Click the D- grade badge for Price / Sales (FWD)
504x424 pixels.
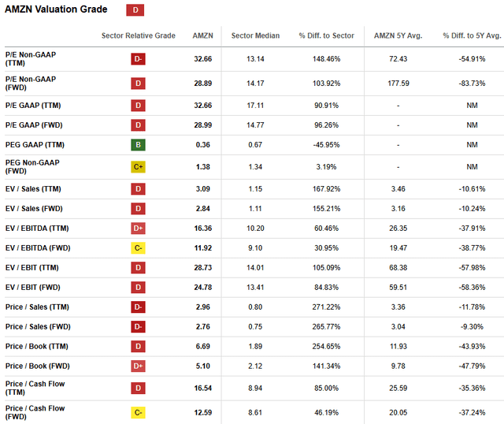point(138,327)
